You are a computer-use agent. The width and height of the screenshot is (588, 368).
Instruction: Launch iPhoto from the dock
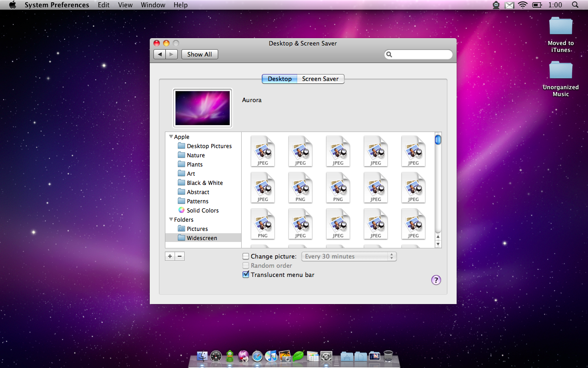coord(285,356)
